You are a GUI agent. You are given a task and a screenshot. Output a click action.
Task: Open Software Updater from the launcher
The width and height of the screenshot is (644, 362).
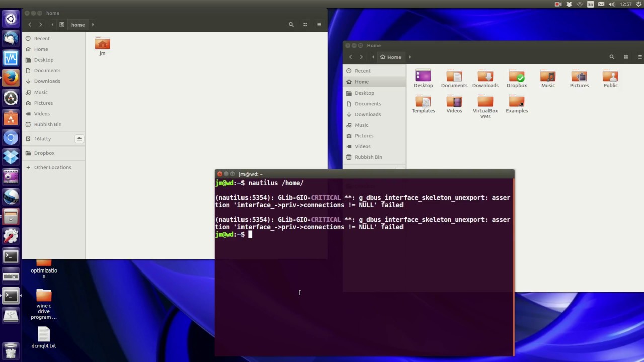pos(11,98)
